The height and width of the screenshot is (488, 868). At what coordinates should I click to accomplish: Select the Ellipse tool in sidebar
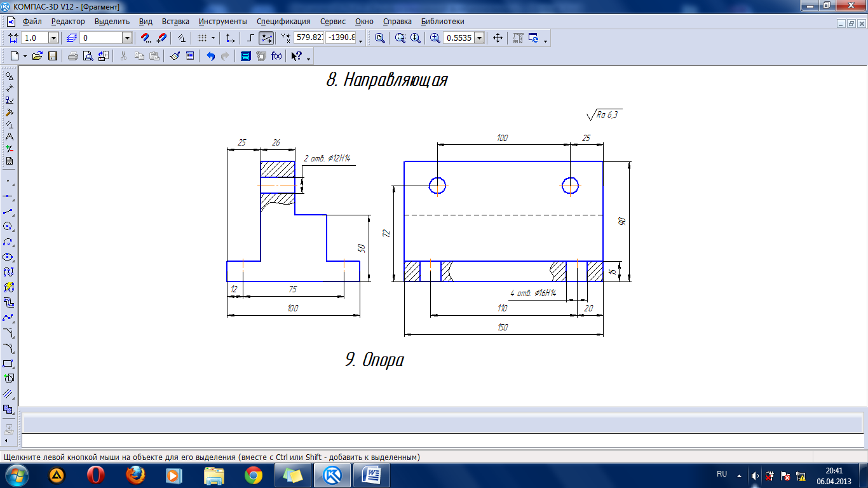click(9, 257)
